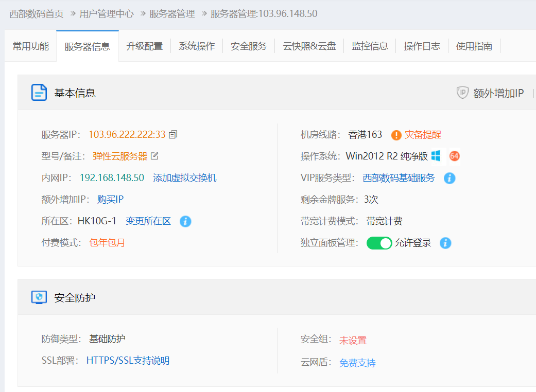Click the red 64-bit badge icon
This screenshot has height=392, width=536.
pos(454,156)
